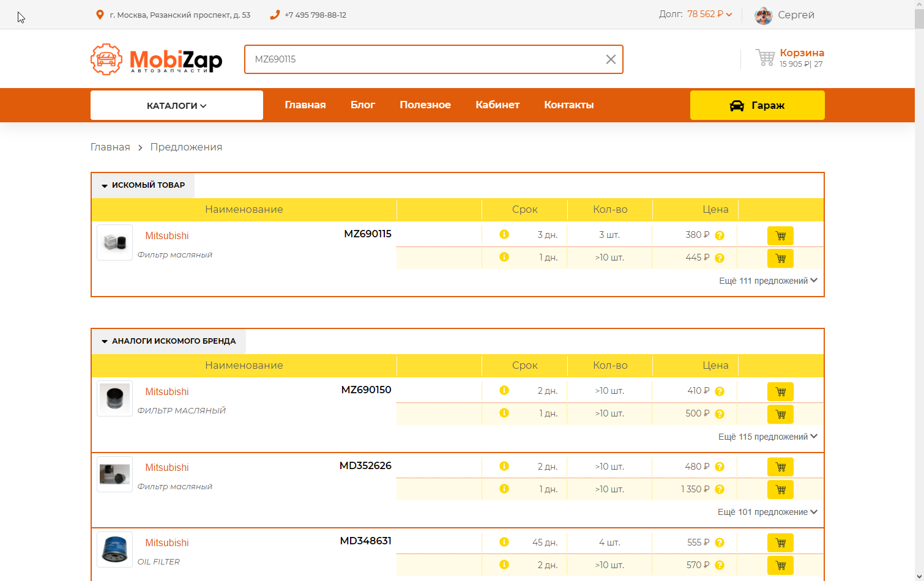
Task: Open the КАТАЛОГИ dropdown
Action: 177,105
